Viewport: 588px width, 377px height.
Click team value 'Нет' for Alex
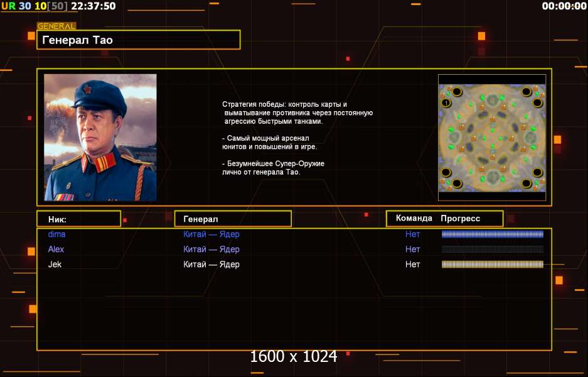(412, 249)
